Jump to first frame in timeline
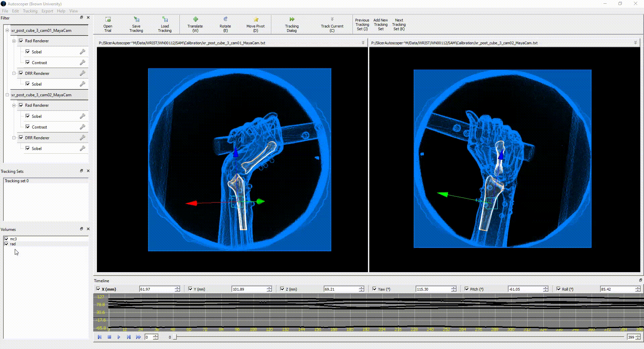The image size is (644, 349). 100,337
